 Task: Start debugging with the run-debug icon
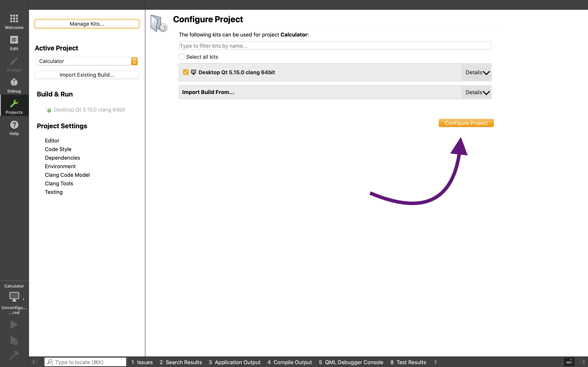tap(14, 340)
